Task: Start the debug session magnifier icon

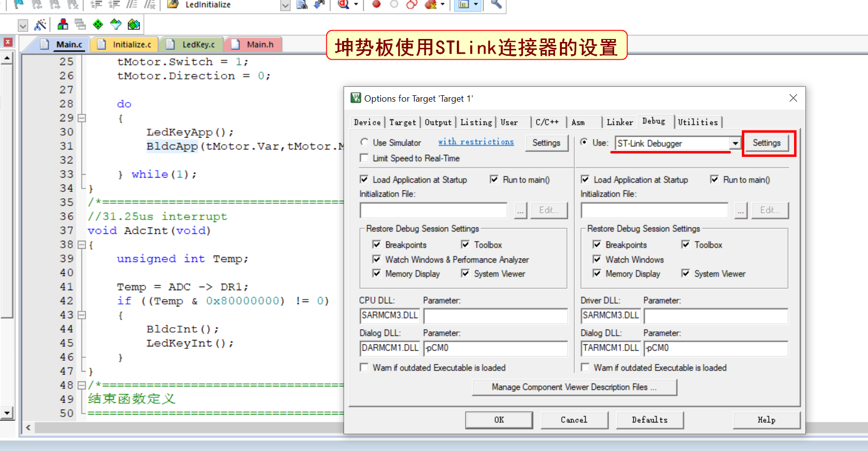Action: 343,4
